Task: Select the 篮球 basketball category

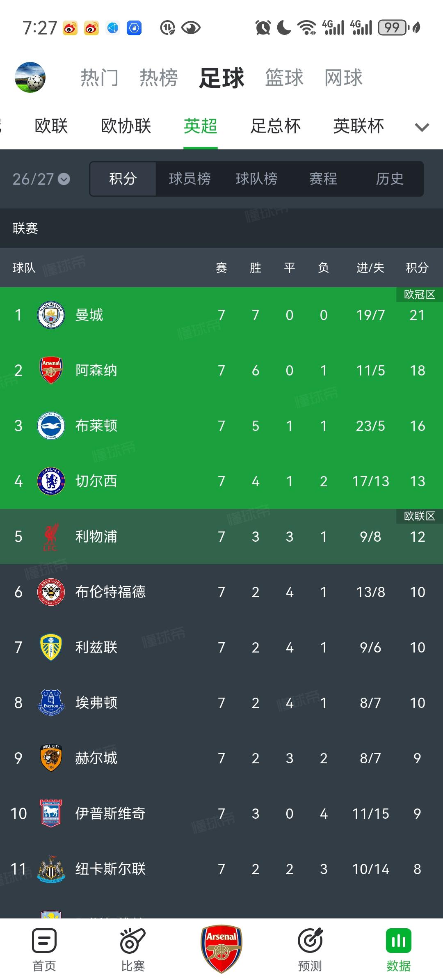Action: [x=284, y=78]
